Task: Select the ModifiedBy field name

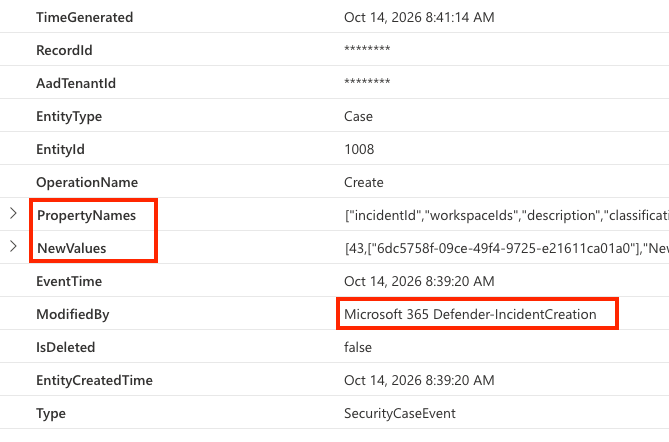Action: [x=73, y=314]
